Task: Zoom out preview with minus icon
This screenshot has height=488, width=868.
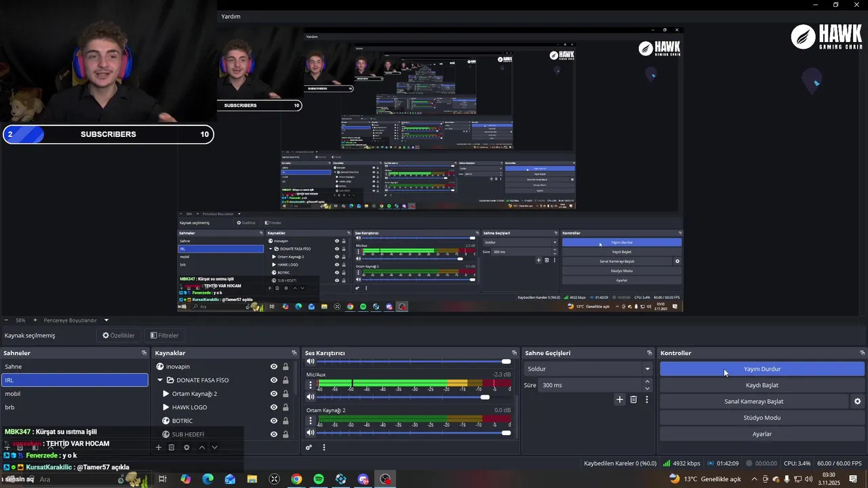Action: coord(6,320)
